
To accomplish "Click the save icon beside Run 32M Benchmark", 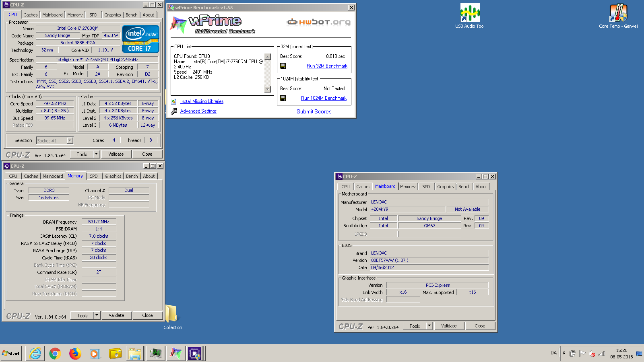I will 283,66.
